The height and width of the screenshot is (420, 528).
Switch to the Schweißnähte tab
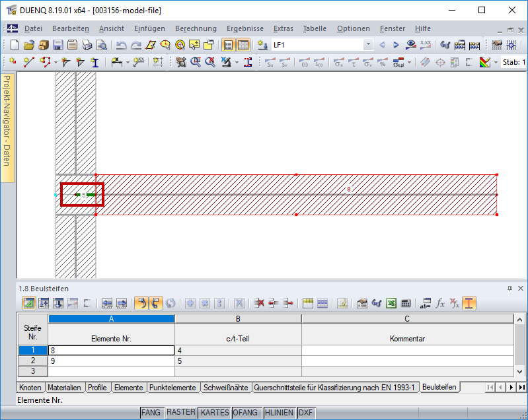pyautogui.click(x=225, y=388)
